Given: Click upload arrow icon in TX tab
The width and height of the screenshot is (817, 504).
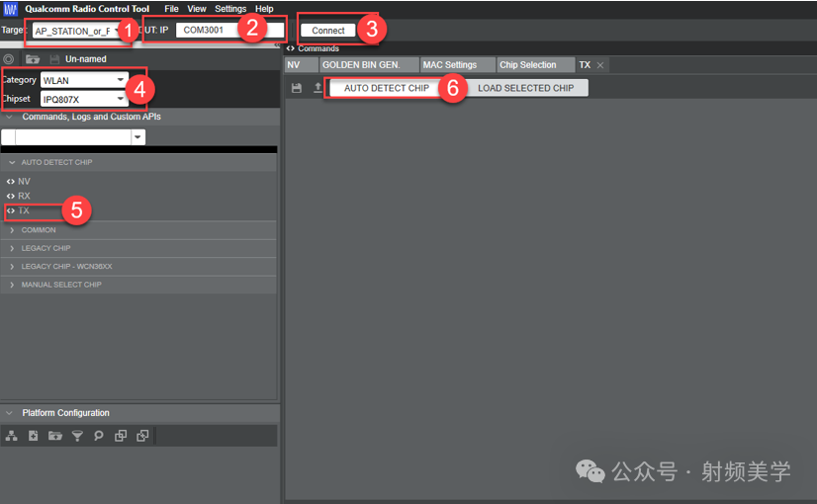Looking at the screenshot, I should 318,88.
